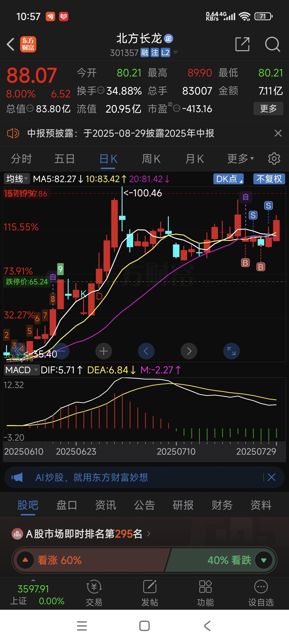Open the 均线 indicator dropdown
Viewport: 289px width, 644px height.
coord(17,179)
